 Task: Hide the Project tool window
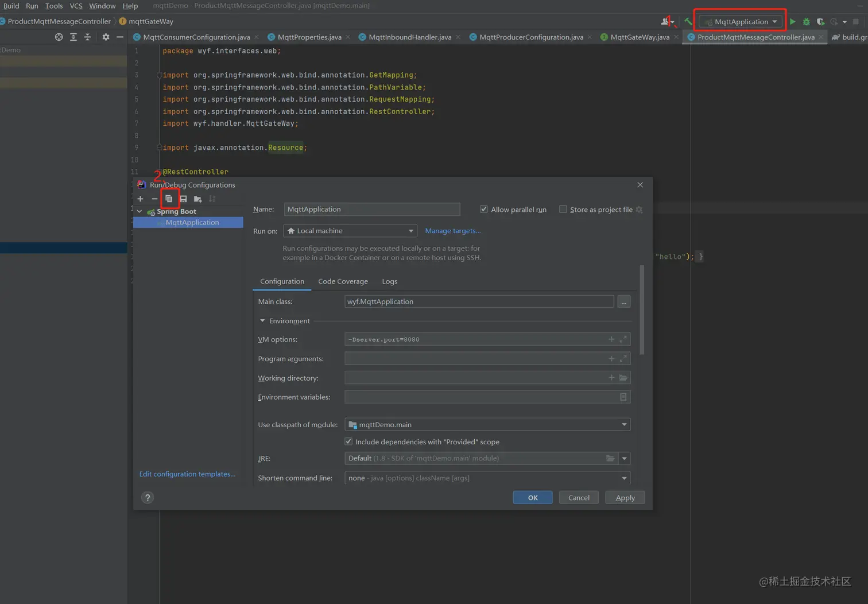120,37
